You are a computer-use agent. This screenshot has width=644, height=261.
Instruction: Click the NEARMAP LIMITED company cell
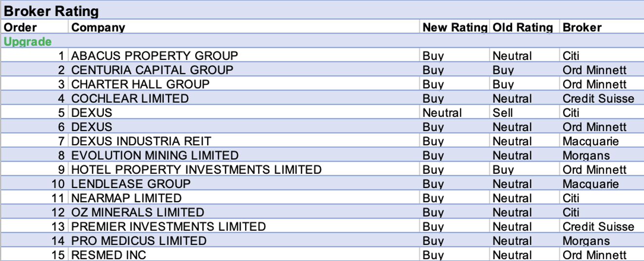[x=126, y=198]
